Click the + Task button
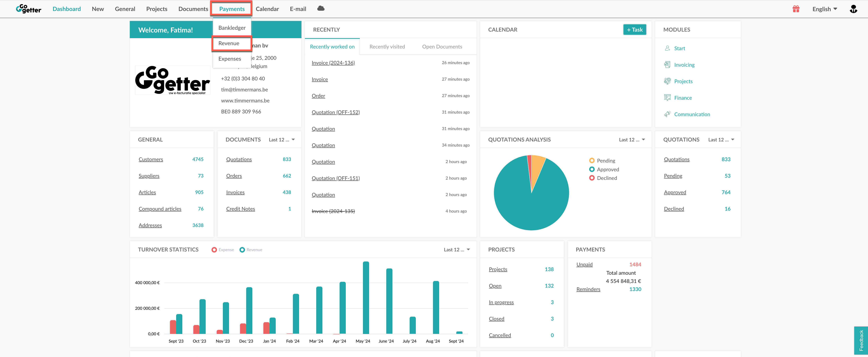Image resolution: width=868 pixels, height=357 pixels. point(635,30)
